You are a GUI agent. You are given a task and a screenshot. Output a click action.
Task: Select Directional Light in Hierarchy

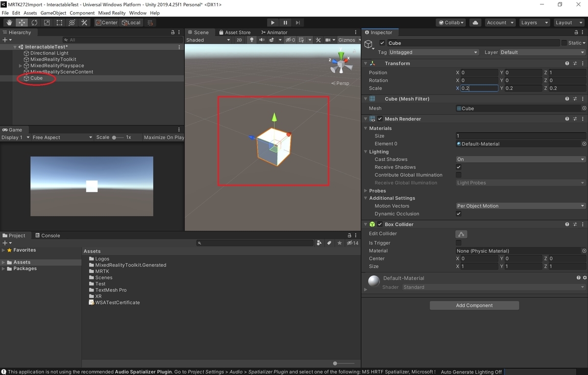49,53
